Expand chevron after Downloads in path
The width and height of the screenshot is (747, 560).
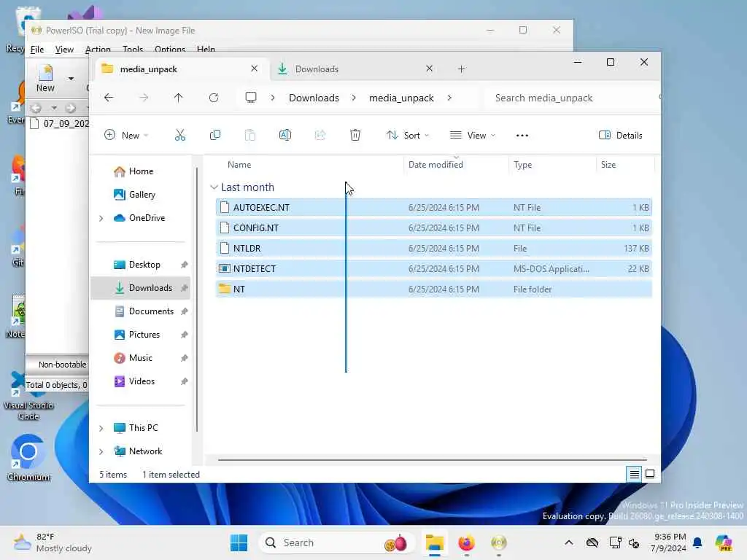point(354,98)
